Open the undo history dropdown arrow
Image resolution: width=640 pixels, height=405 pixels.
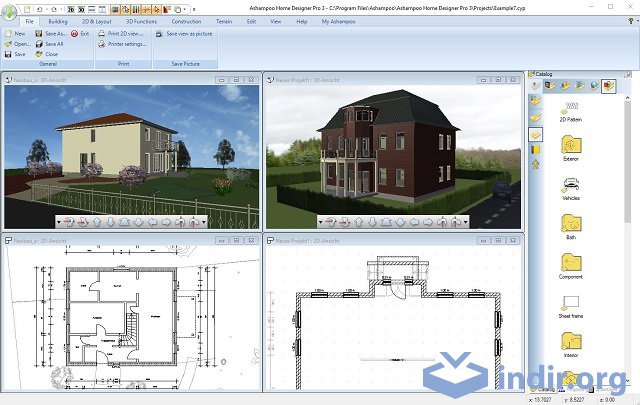46,9
